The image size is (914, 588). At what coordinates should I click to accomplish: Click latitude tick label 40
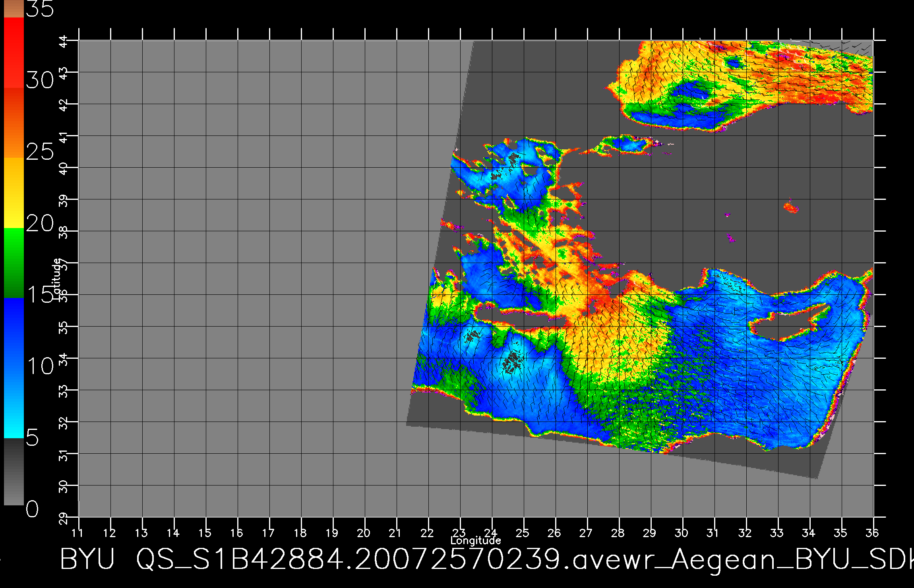click(x=64, y=169)
